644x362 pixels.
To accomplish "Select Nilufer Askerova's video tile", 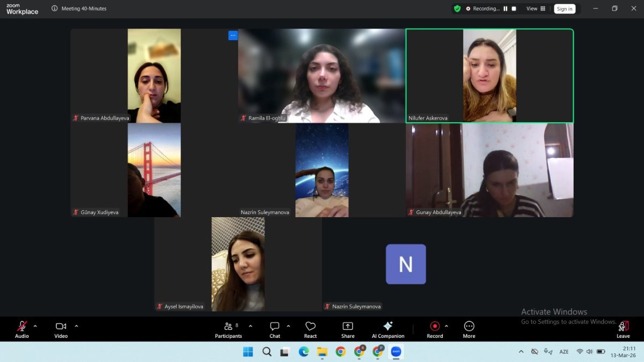I will click(x=489, y=76).
